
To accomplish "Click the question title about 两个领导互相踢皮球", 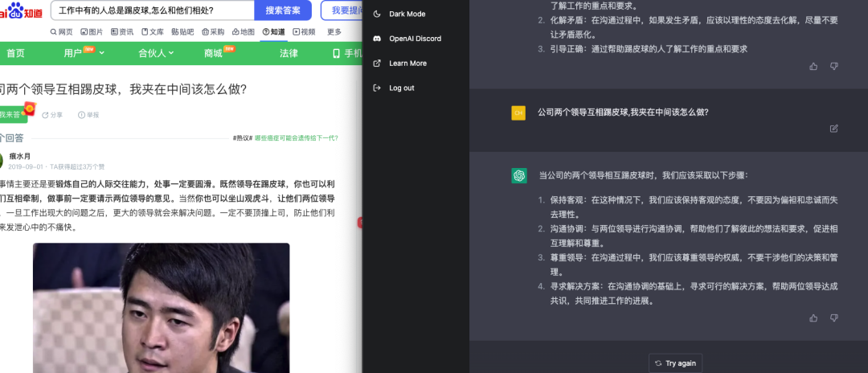I will click(x=123, y=89).
